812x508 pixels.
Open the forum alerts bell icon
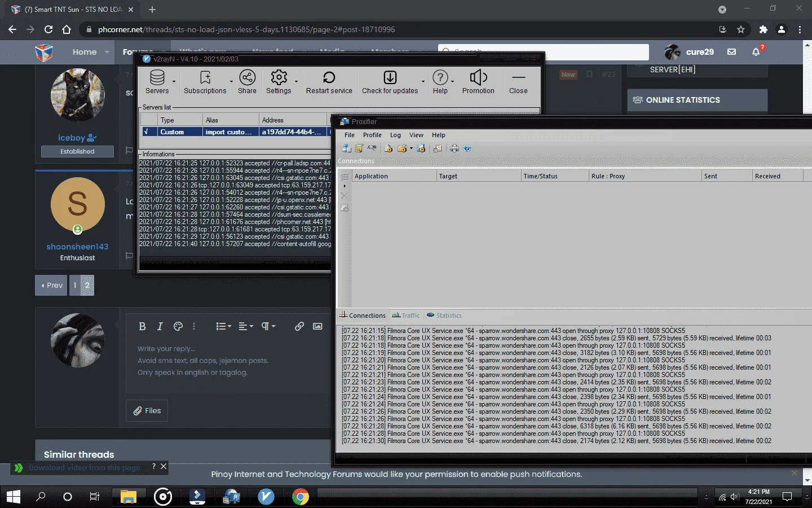pos(756,51)
